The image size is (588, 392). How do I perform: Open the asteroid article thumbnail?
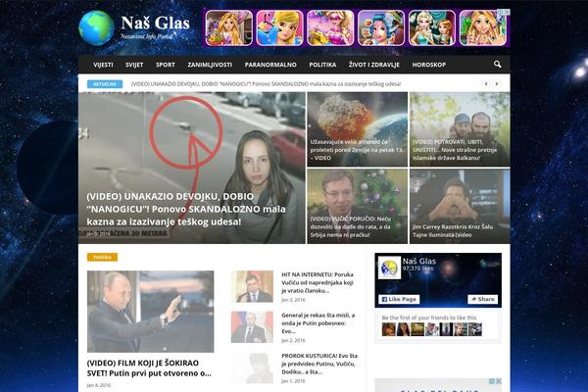pyautogui.click(x=357, y=127)
